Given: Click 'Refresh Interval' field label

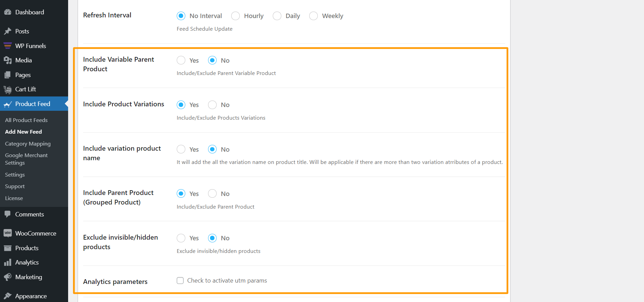Looking at the screenshot, I should [107, 15].
